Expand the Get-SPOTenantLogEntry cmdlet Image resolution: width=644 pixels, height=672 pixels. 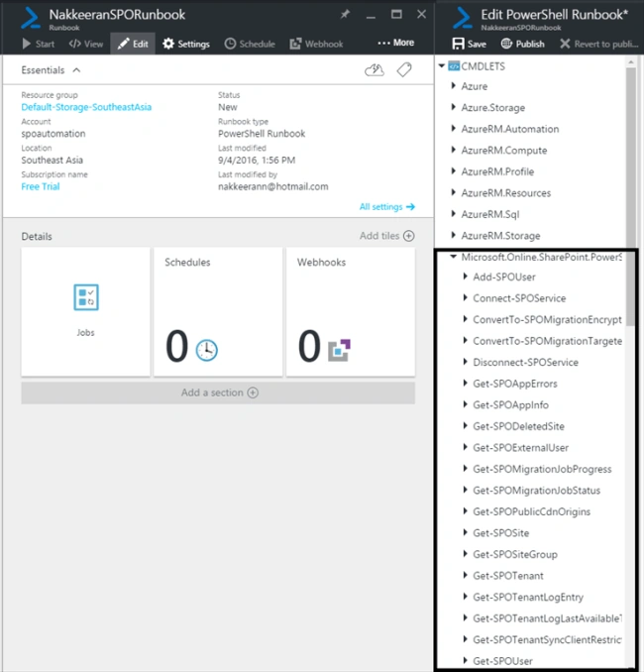(x=466, y=597)
